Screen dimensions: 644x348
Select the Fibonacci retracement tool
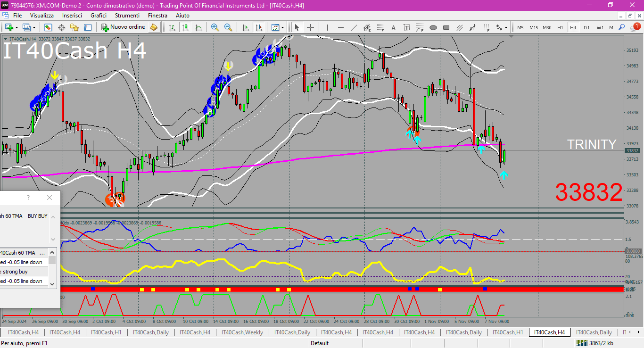pos(380,27)
